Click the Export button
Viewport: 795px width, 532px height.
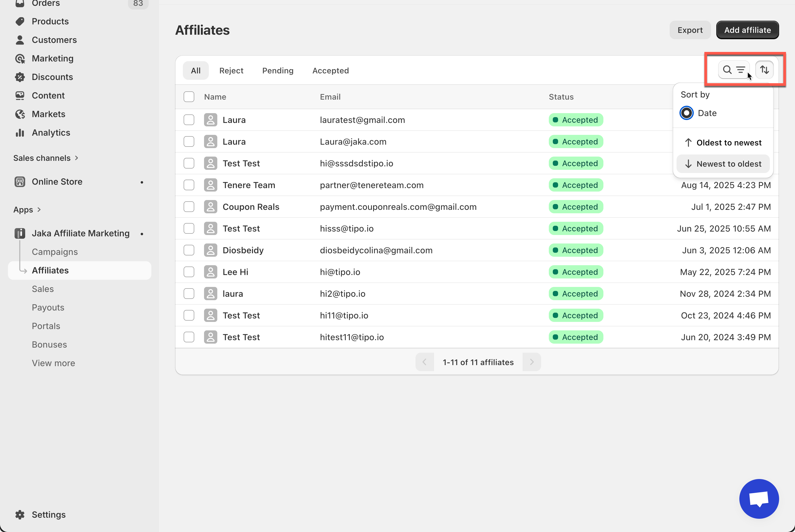690,30
